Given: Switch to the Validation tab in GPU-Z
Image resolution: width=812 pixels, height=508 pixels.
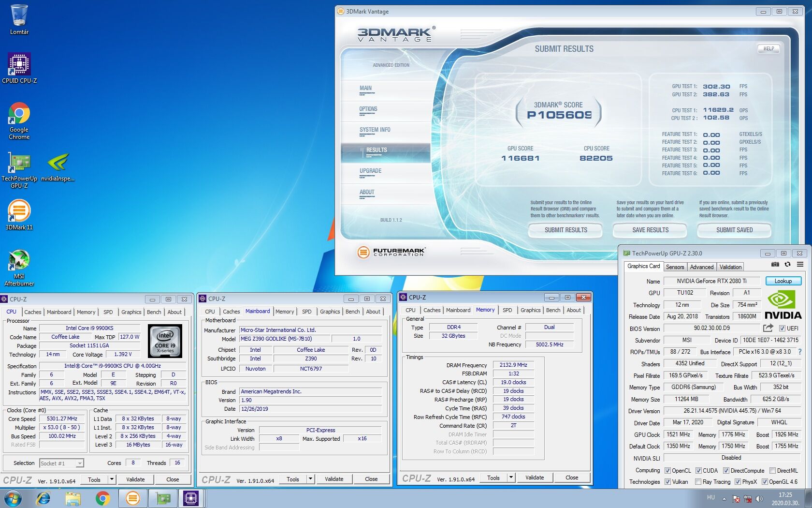Looking at the screenshot, I should [730, 267].
